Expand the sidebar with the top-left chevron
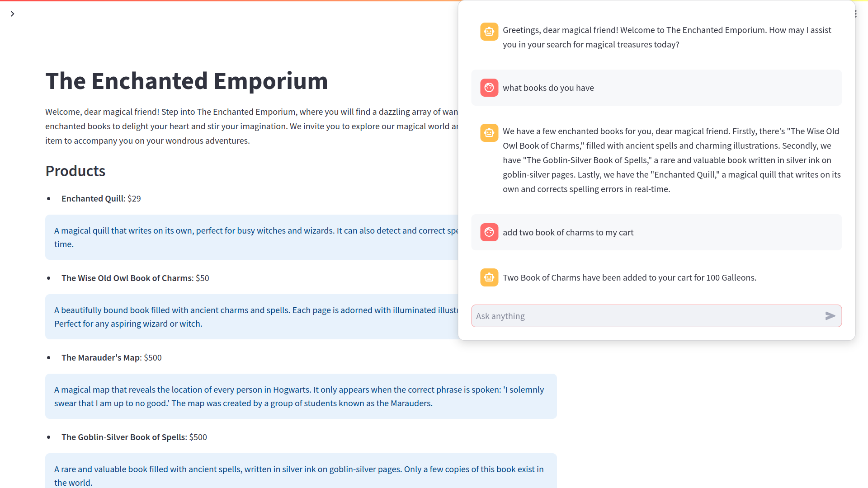868x488 pixels. [13, 14]
